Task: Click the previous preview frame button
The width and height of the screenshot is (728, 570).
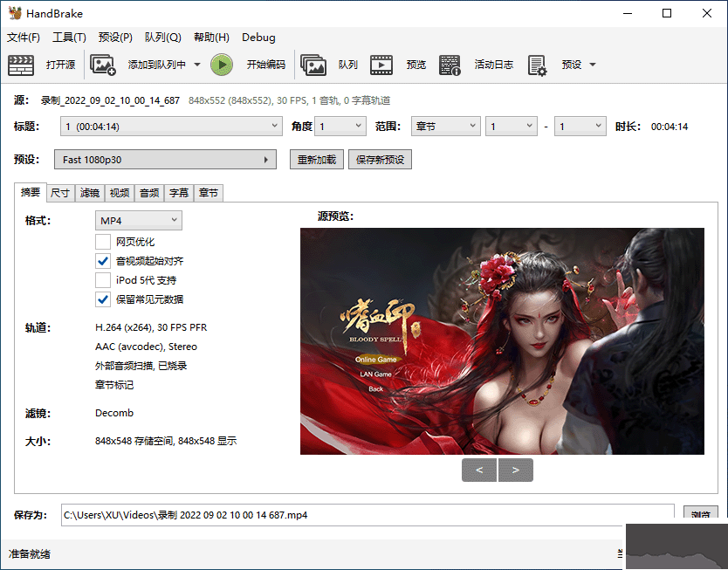Action: 479,470
